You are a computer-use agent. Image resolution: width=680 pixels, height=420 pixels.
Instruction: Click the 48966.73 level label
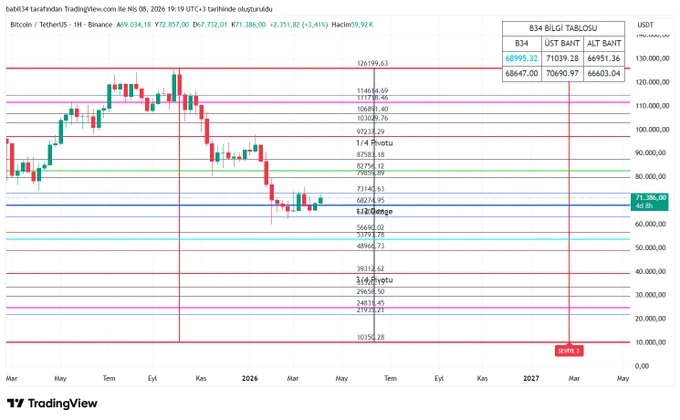click(370, 246)
